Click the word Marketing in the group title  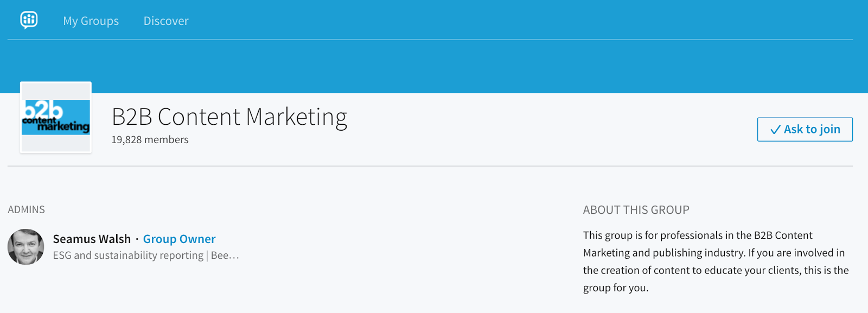296,117
